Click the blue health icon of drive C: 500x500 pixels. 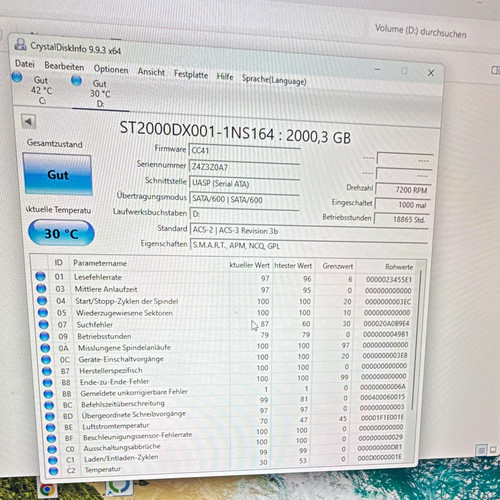(x=17, y=77)
